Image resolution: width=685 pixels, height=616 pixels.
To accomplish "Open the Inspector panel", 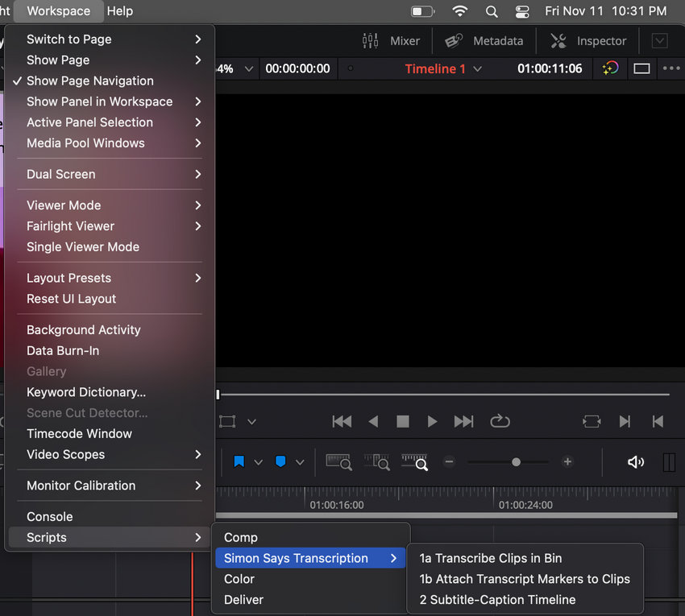I will (x=588, y=41).
